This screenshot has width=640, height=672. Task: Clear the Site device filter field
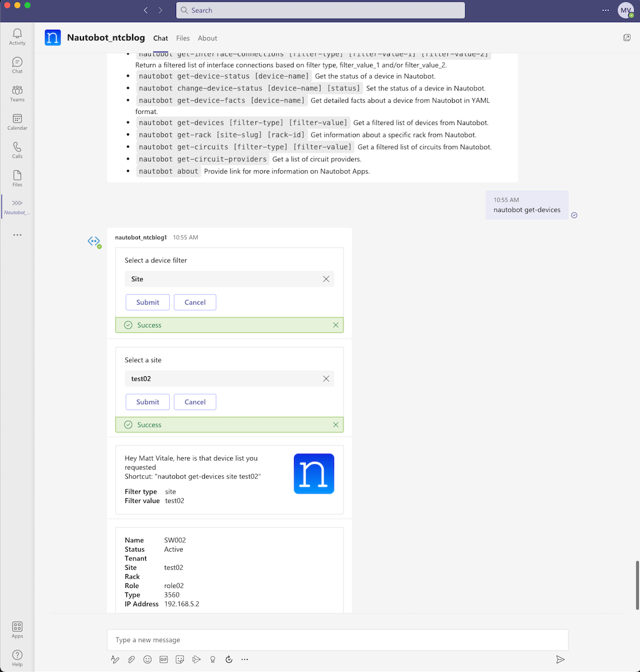(x=326, y=279)
